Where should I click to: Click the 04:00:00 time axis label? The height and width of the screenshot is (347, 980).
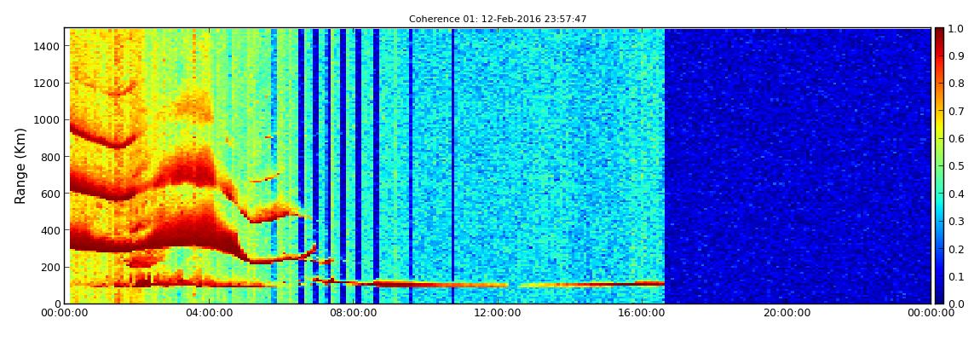pyautogui.click(x=209, y=313)
